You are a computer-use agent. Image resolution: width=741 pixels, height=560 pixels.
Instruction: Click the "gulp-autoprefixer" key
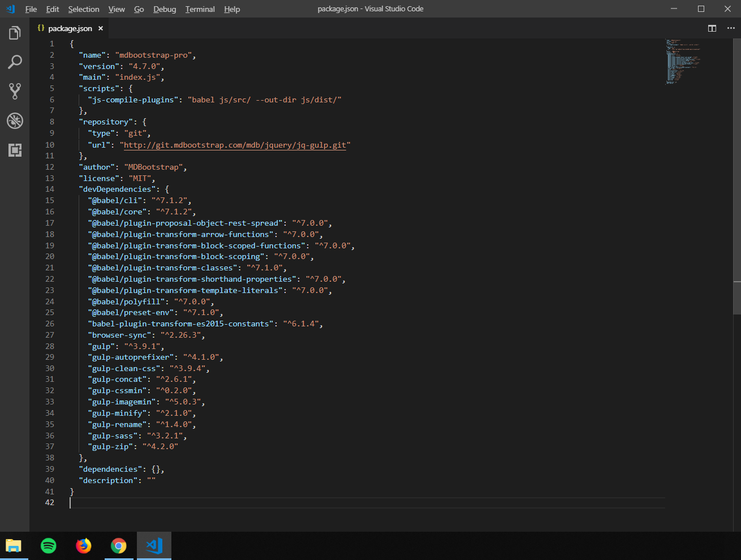point(131,357)
